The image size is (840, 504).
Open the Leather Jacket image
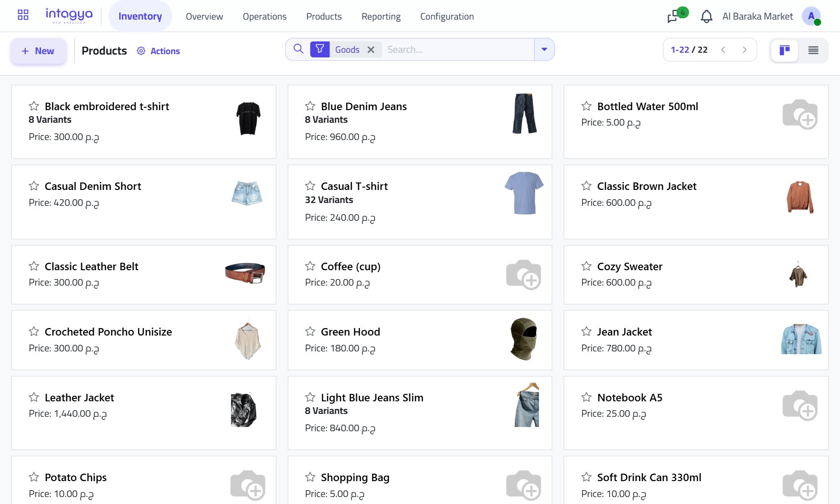tap(244, 410)
